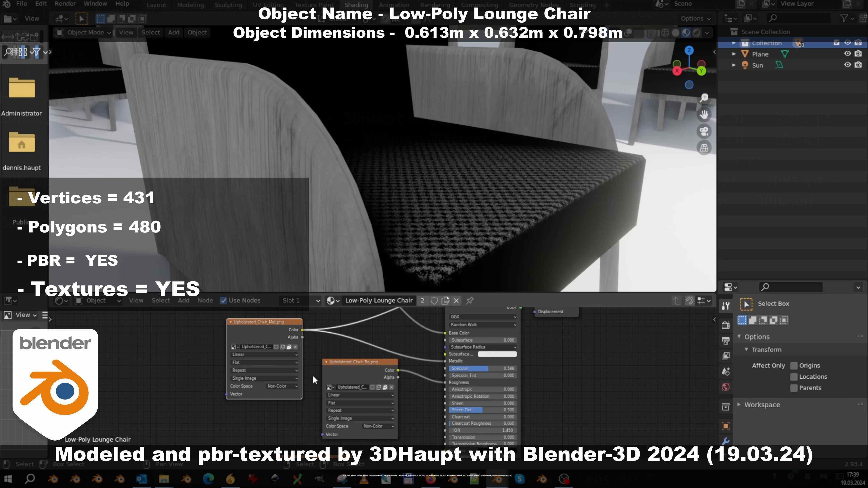Screen dimensions: 868x488
Task: Open the Output properties tab
Action: (726, 341)
